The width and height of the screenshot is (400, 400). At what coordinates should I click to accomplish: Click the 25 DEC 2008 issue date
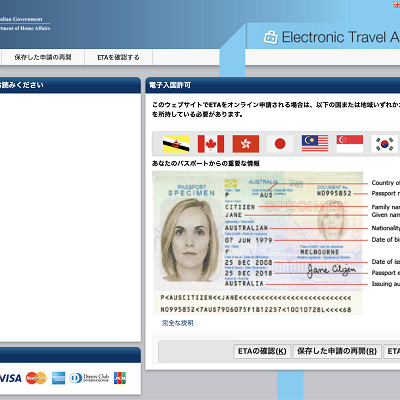point(248,263)
